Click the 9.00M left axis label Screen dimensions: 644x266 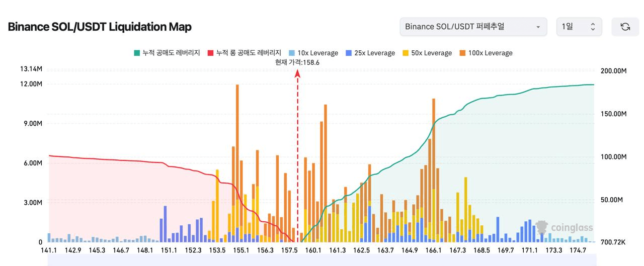[33, 123]
